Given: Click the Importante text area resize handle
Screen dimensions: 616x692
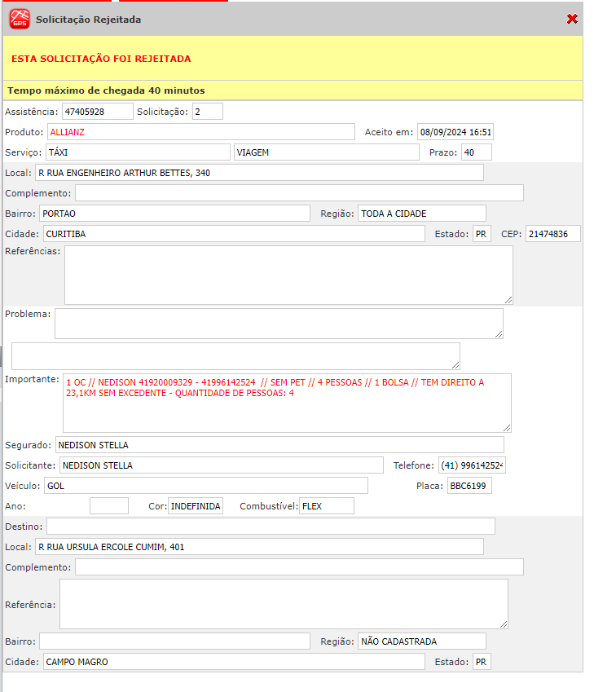Looking at the screenshot, I should [x=507, y=428].
